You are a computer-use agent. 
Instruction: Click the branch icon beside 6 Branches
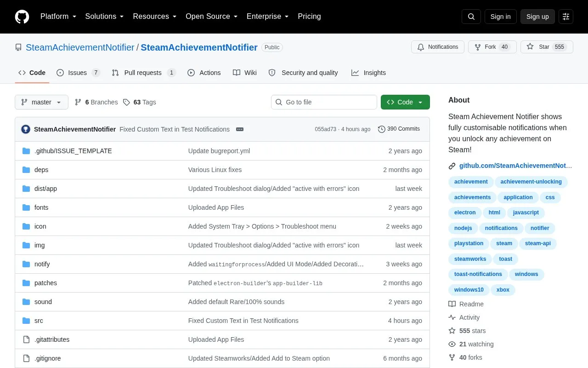tap(78, 102)
